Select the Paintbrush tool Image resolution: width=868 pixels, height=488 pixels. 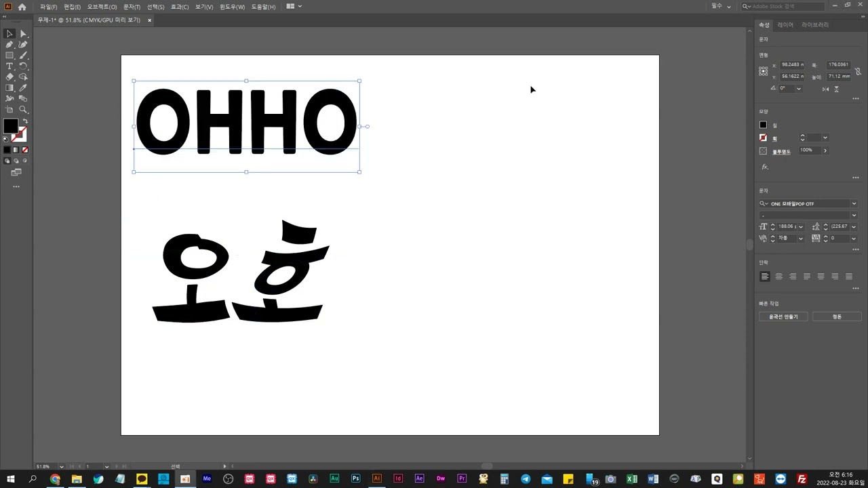(x=23, y=56)
